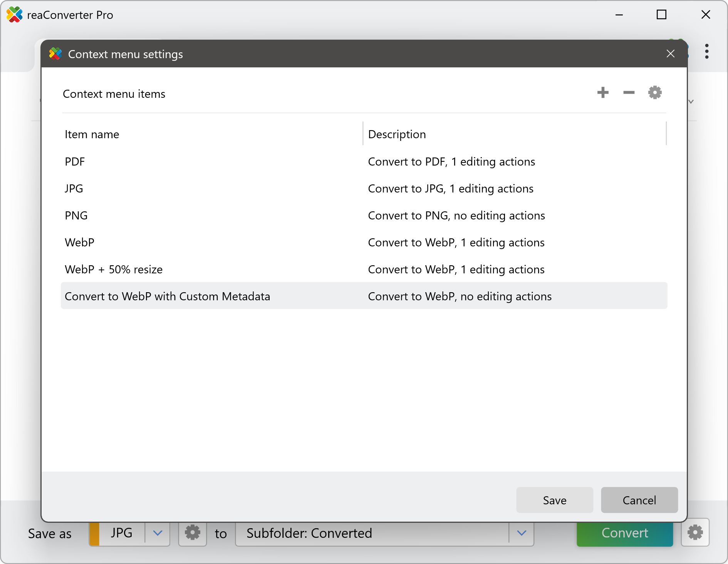Open settings for selected context menu item
The height and width of the screenshot is (564, 728).
click(x=654, y=93)
